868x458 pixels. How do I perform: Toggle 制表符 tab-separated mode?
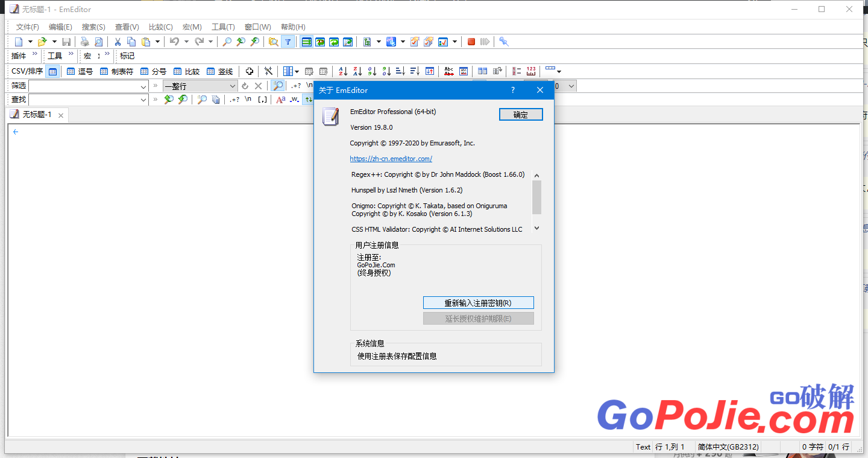(x=117, y=71)
